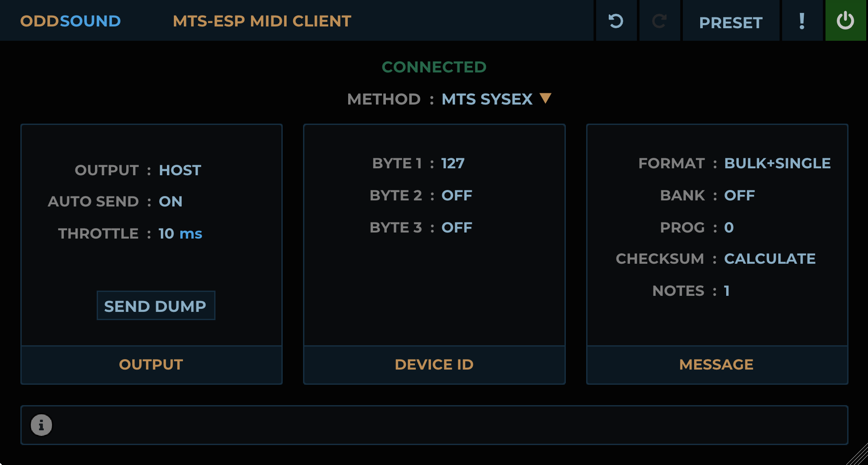Toggle BYTE 2 OFF value

tap(457, 196)
